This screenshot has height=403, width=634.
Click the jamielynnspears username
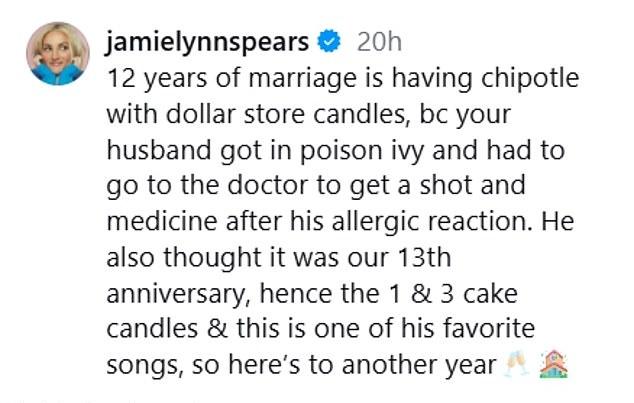pyautogui.click(x=205, y=42)
